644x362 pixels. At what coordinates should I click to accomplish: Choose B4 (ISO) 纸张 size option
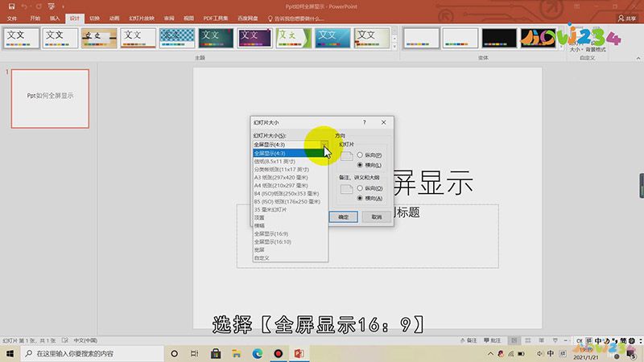coord(290,193)
